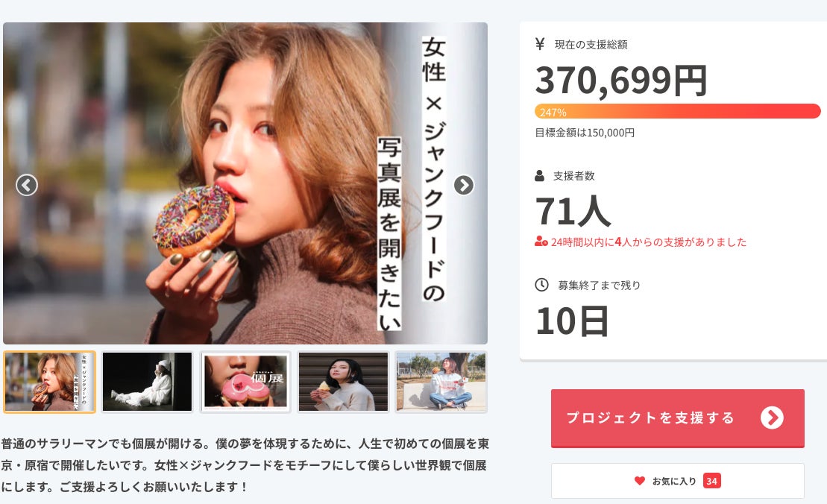Screen dimensions: 827x504
Task: Select the pink heart donut 個展 thumbnail
Action: [245, 382]
